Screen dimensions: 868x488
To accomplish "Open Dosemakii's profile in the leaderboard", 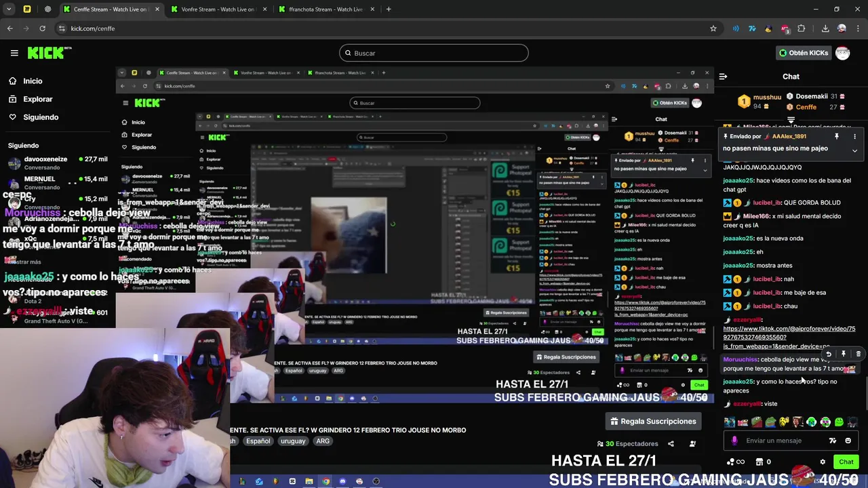I will point(811,96).
